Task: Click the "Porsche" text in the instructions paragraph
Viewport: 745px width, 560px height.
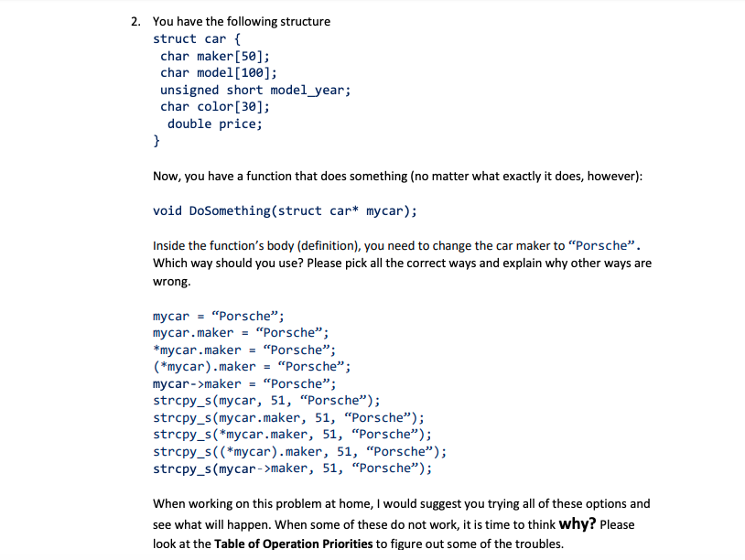Action: (x=567, y=243)
